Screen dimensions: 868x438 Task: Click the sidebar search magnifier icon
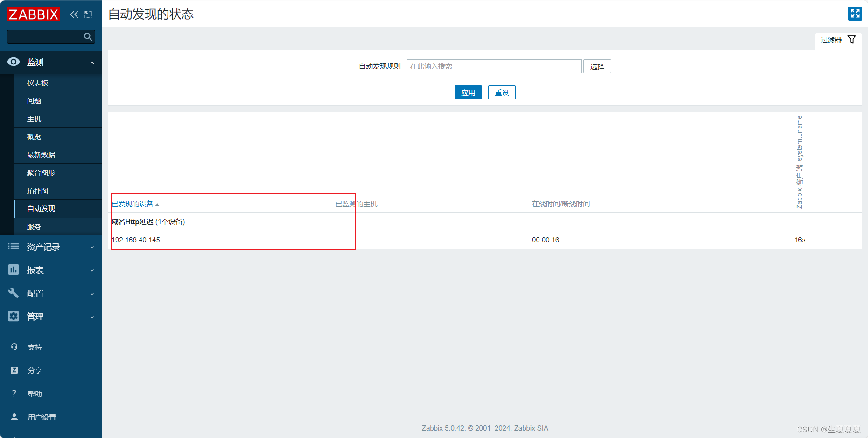[88, 37]
